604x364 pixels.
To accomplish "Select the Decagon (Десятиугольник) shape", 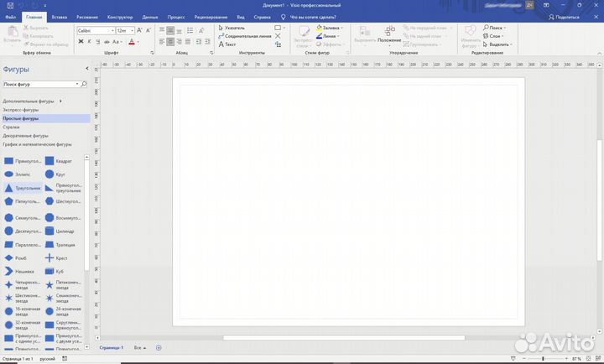I will click(x=23, y=231).
